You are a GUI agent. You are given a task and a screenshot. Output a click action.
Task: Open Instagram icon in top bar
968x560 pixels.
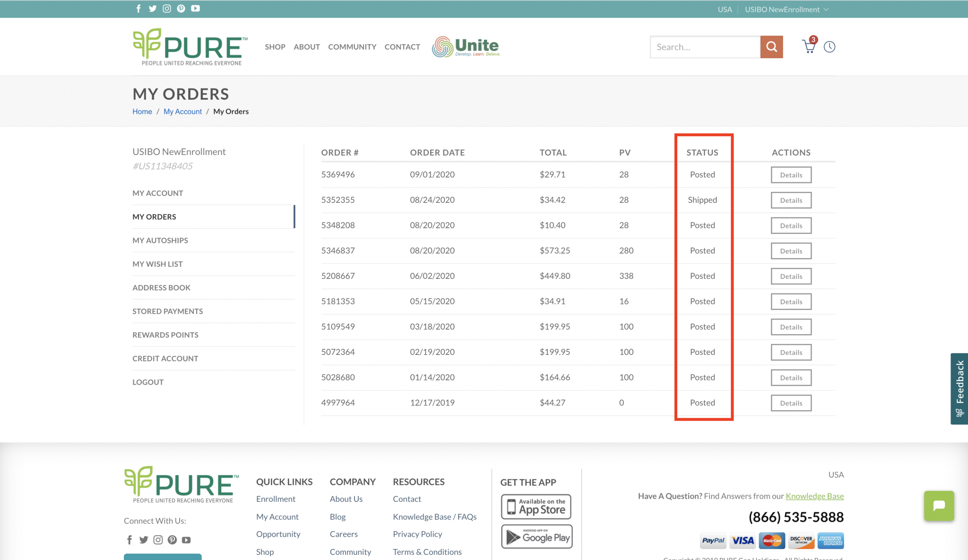(167, 9)
